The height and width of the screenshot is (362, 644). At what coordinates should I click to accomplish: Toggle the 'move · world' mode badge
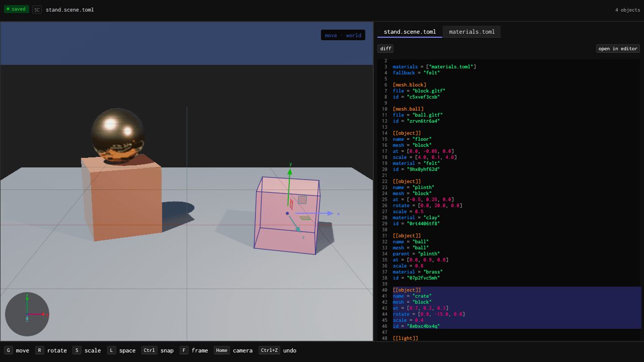[343, 35]
